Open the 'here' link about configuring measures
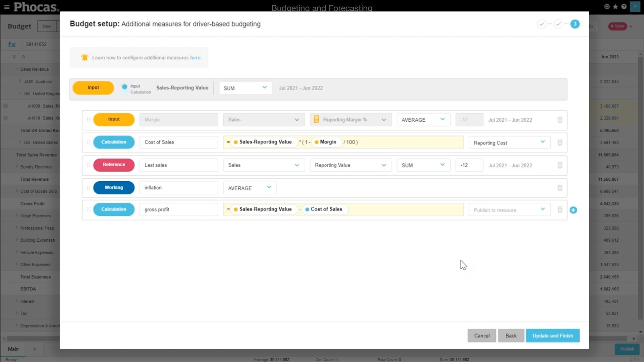This screenshot has height=362, width=644. tap(196, 58)
